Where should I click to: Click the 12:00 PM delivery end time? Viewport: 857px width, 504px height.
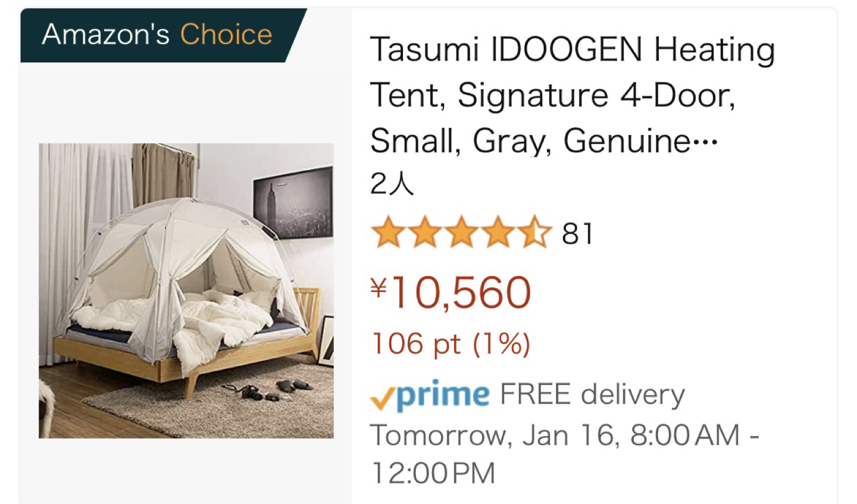pos(433,473)
